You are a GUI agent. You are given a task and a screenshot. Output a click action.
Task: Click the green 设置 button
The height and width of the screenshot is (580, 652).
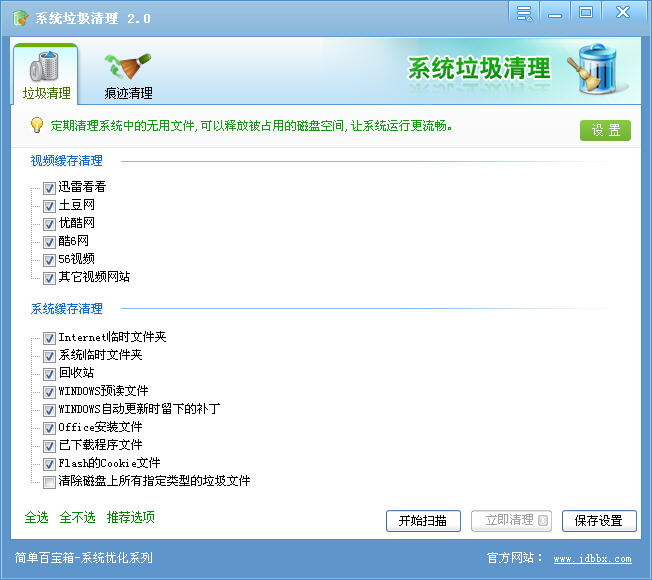coord(605,130)
